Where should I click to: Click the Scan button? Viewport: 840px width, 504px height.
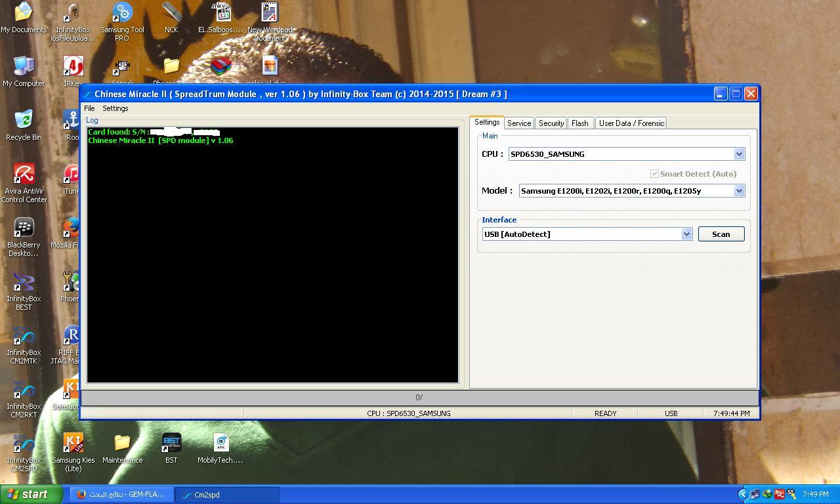(x=721, y=234)
